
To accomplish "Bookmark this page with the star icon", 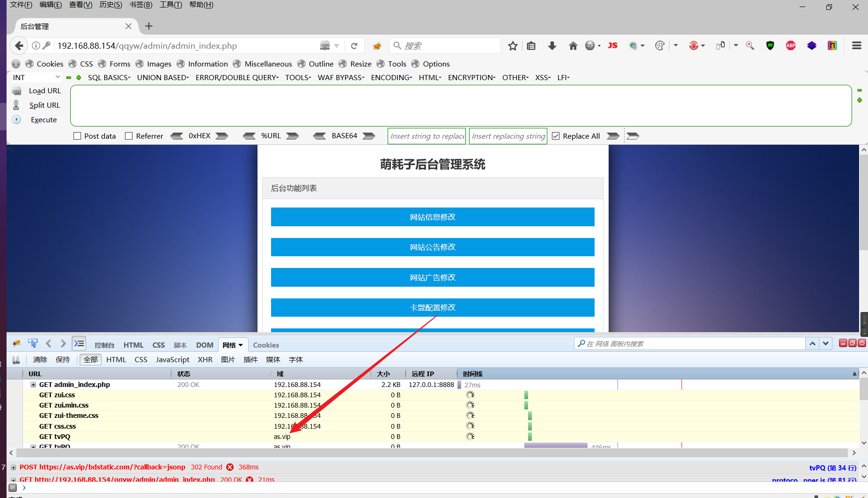I will pyautogui.click(x=513, y=45).
